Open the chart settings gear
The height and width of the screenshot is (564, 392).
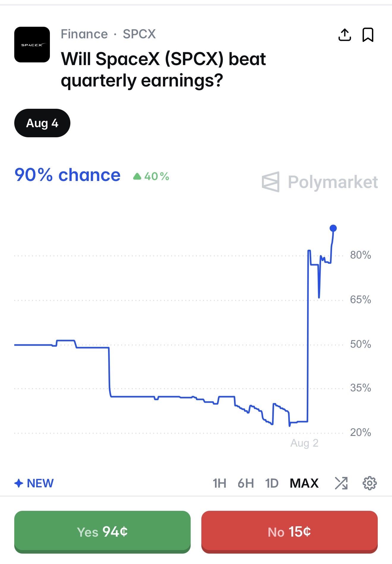tap(369, 483)
